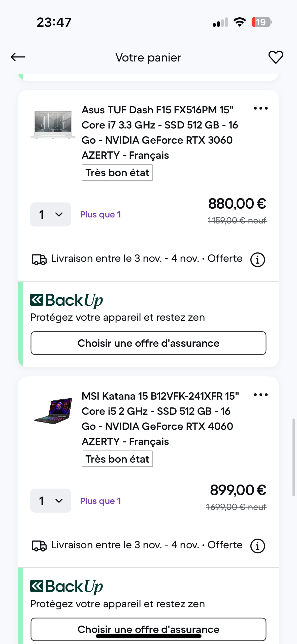Tap the MSI Katana laptop thumbnail

tap(53, 411)
